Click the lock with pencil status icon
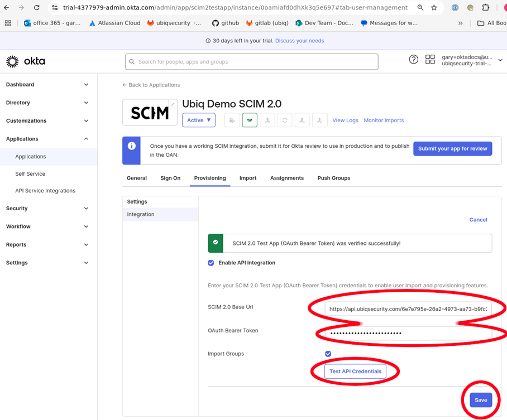The width and height of the screenshot is (507, 420). pos(232,120)
